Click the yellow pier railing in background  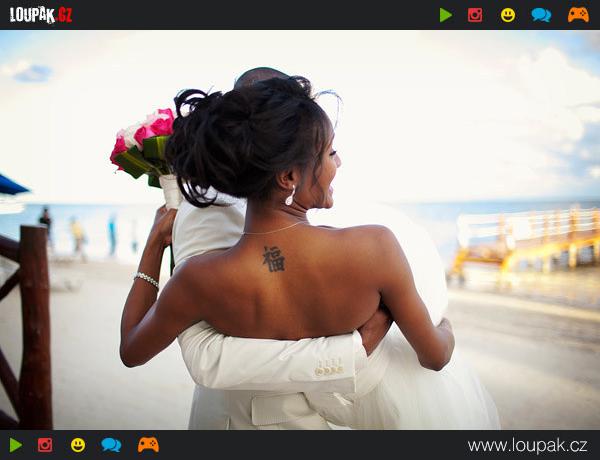pyautogui.click(x=525, y=238)
